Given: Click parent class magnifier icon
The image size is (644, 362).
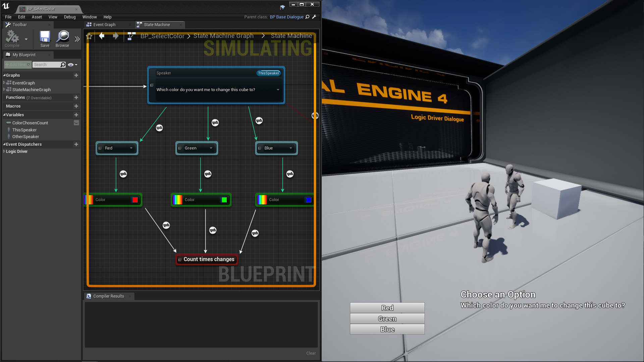Looking at the screenshot, I should [308, 17].
